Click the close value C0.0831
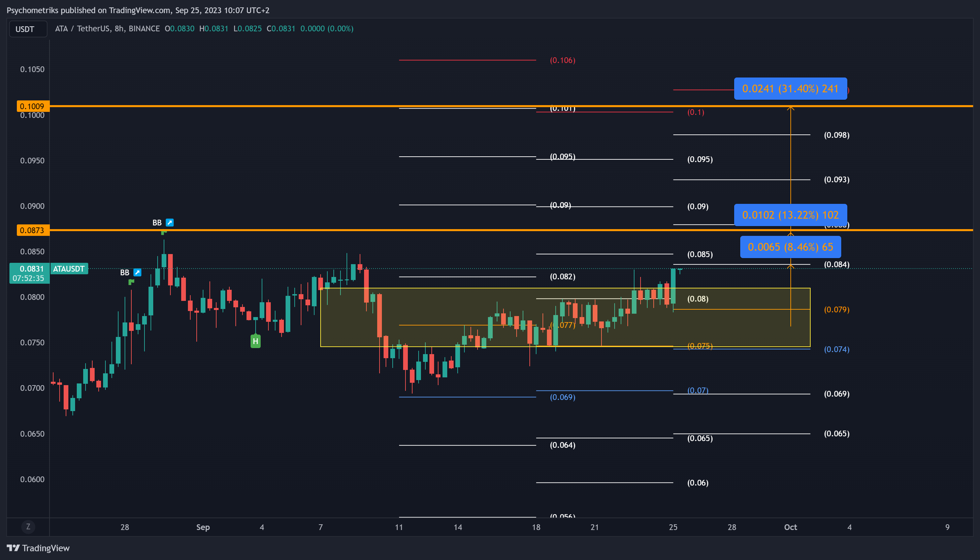The image size is (980, 560). [281, 28]
